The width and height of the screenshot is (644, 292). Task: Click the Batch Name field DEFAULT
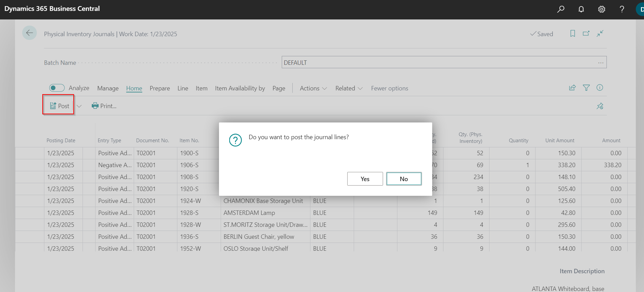click(x=444, y=62)
